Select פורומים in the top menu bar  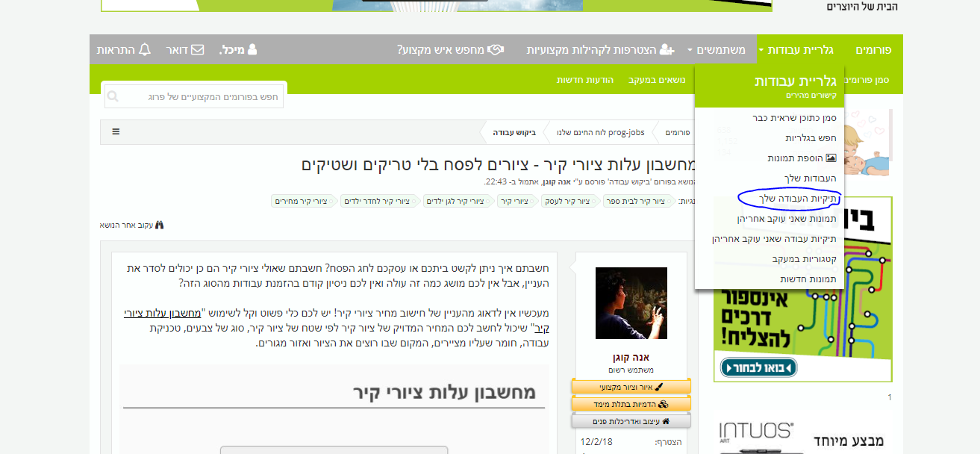click(871, 48)
